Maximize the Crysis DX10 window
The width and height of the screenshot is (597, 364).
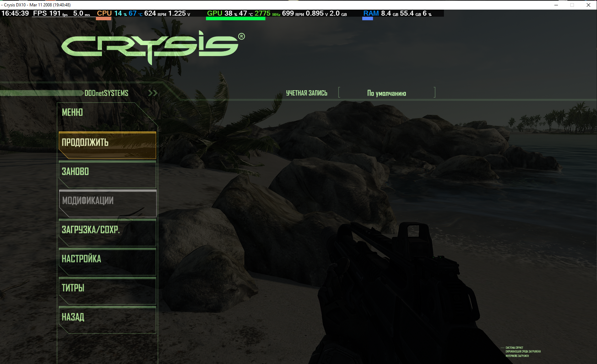[x=572, y=5]
